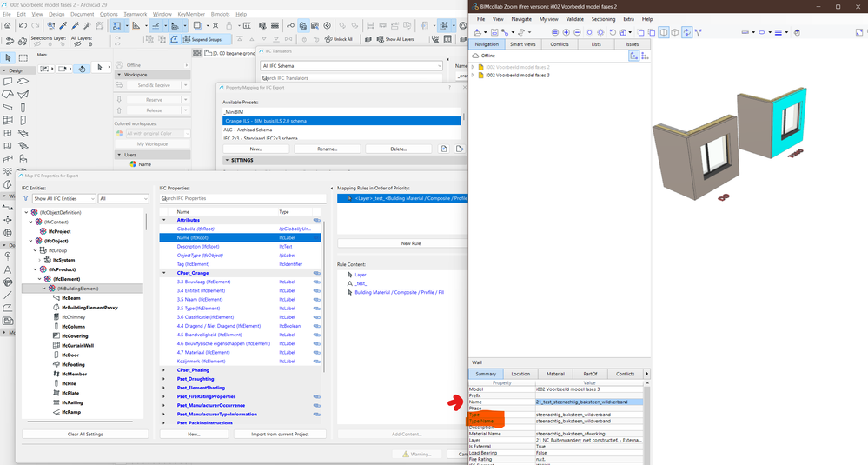
Task: Click the IfcDoor entity icon
Action: tap(56, 355)
